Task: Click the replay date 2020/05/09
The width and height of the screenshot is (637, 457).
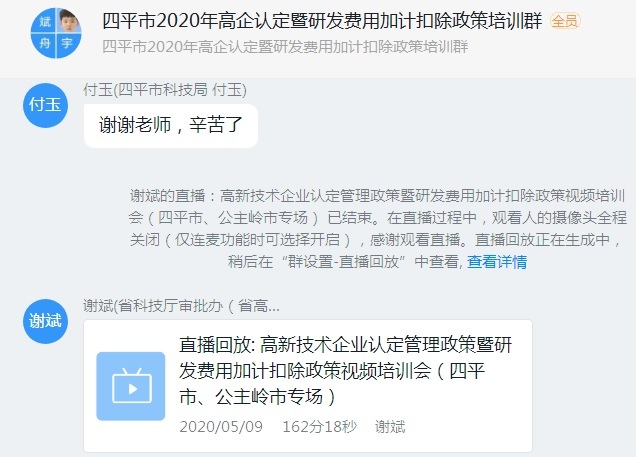Action: [x=221, y=427]
